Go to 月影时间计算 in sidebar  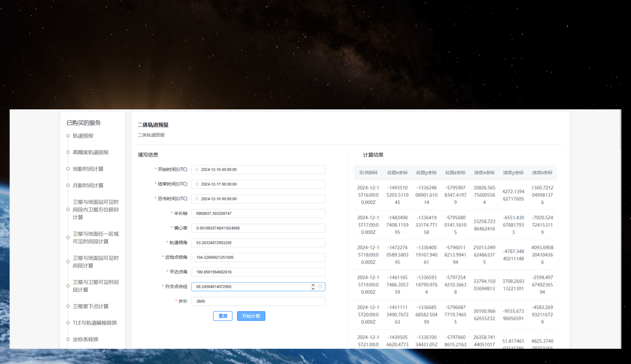coord(88,186)
